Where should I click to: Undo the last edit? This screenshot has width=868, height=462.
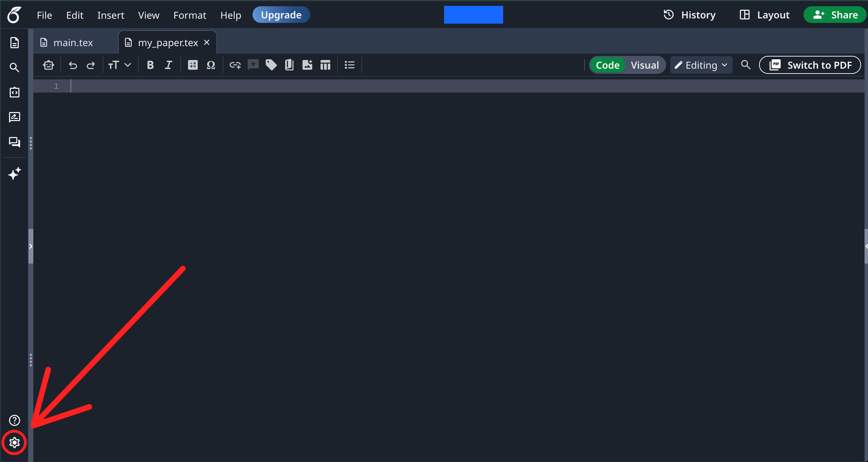click(x=73, y=65)
